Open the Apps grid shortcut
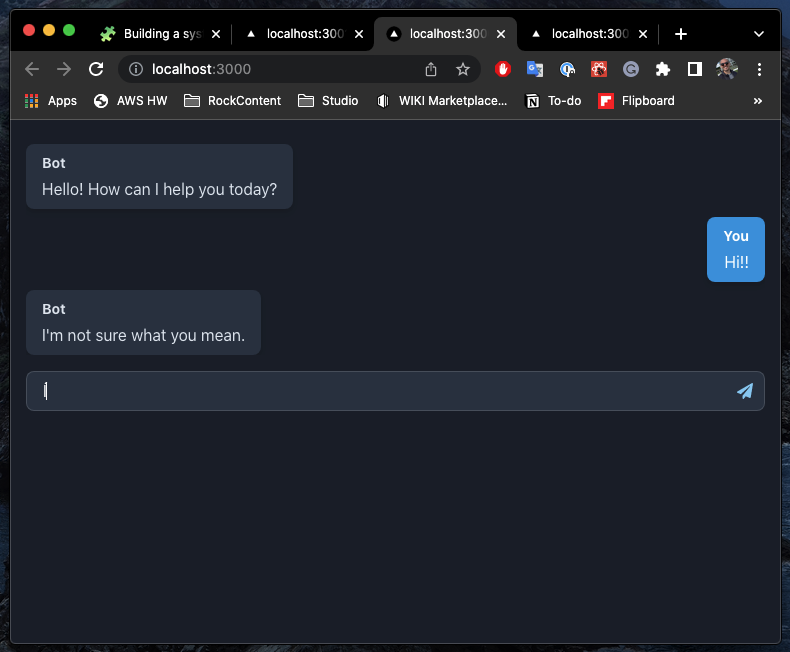The image size is (790, 652). pos(50,101)
